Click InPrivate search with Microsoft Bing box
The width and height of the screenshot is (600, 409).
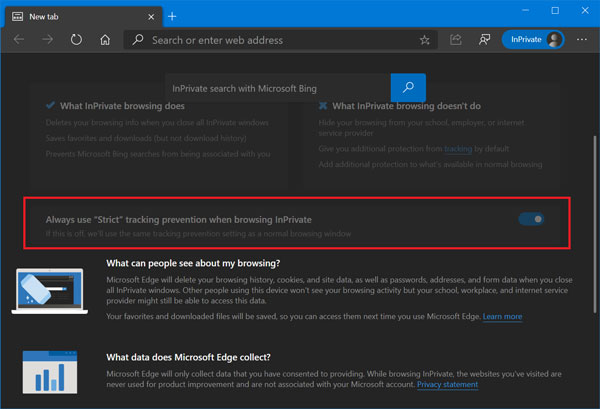click(278, 88)
